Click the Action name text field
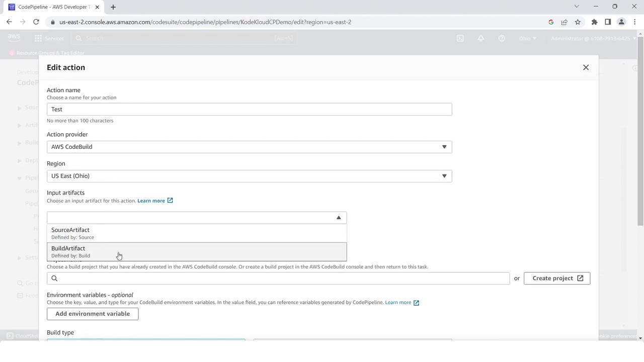 tap(249, 110)
